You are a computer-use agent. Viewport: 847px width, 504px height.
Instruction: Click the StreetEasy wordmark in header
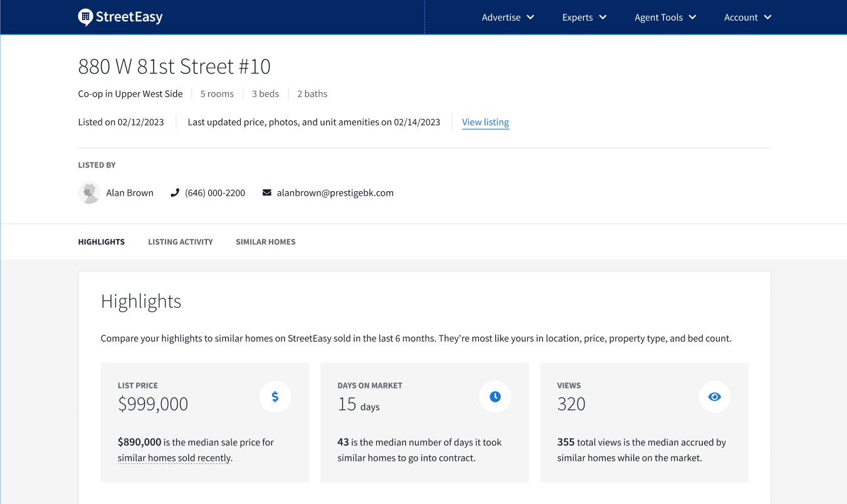point(129,17)
